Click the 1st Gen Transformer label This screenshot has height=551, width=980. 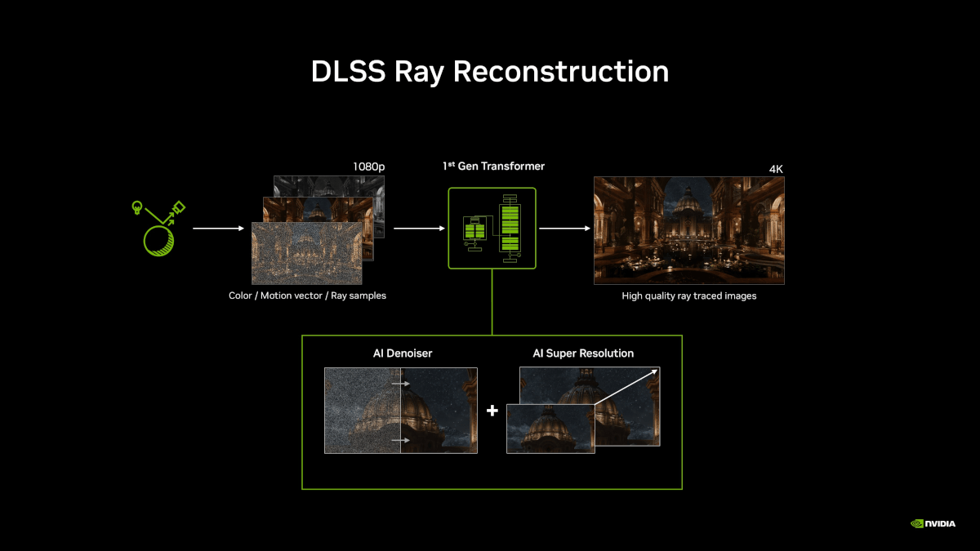click(493, 167)
